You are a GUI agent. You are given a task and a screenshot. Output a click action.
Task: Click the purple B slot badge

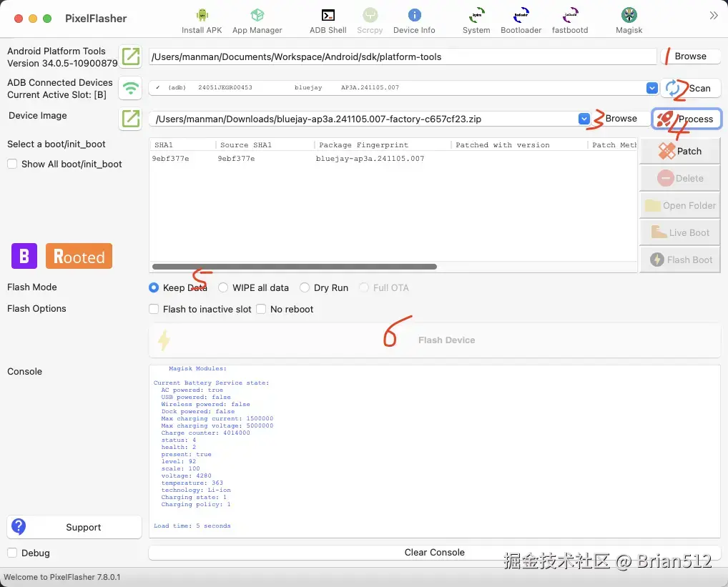pos(24,256)
